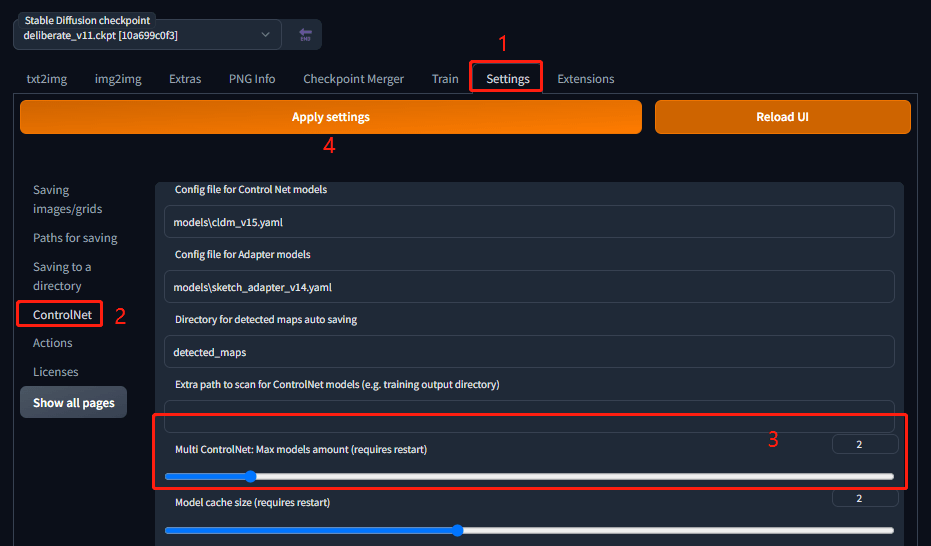Switch to the img2img tab

118,79
